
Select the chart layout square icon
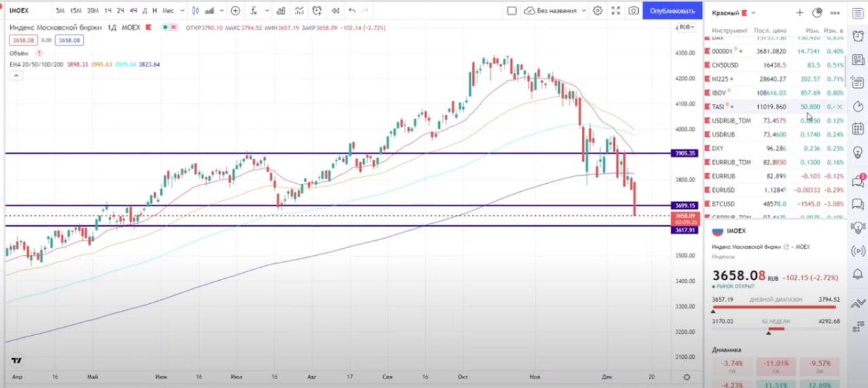pyautogui.click(x=512, y=11)
